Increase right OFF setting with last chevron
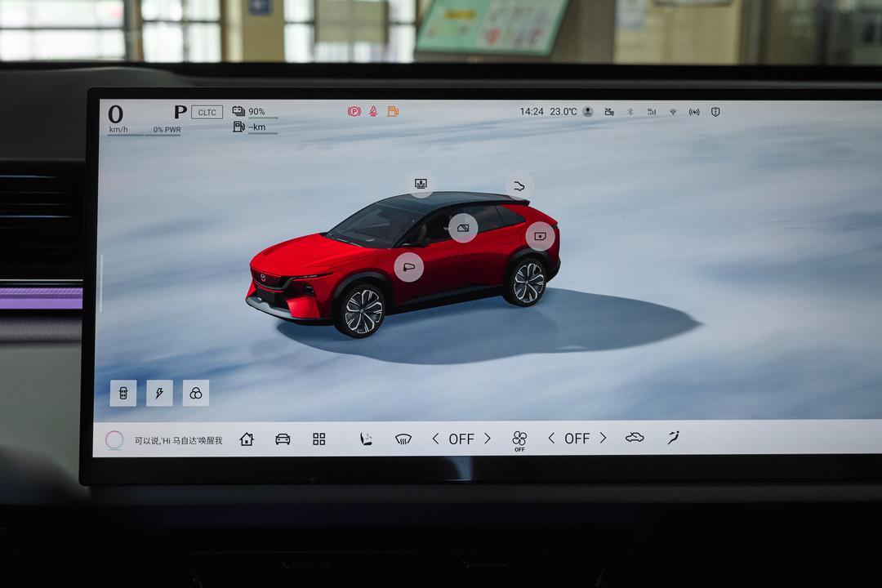 tap(603, 438)
